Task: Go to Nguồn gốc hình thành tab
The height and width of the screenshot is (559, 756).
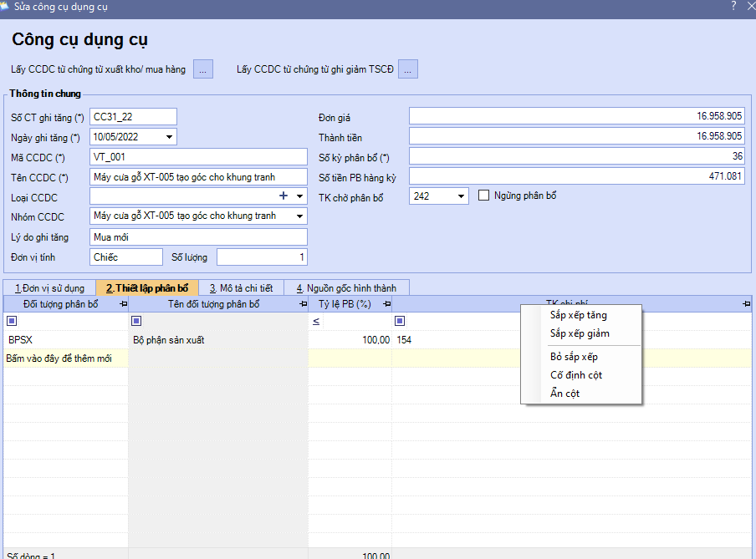Action: tap(347, 288)
